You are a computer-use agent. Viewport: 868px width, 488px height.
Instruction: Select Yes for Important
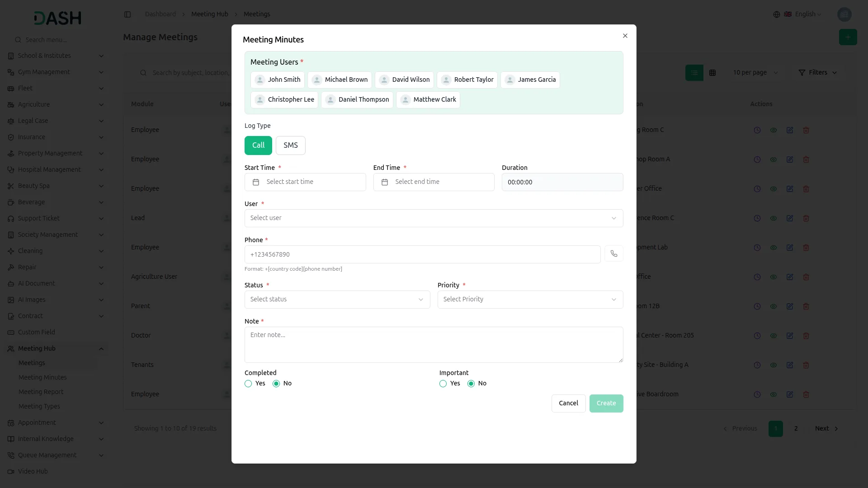(x=443, y=384)
